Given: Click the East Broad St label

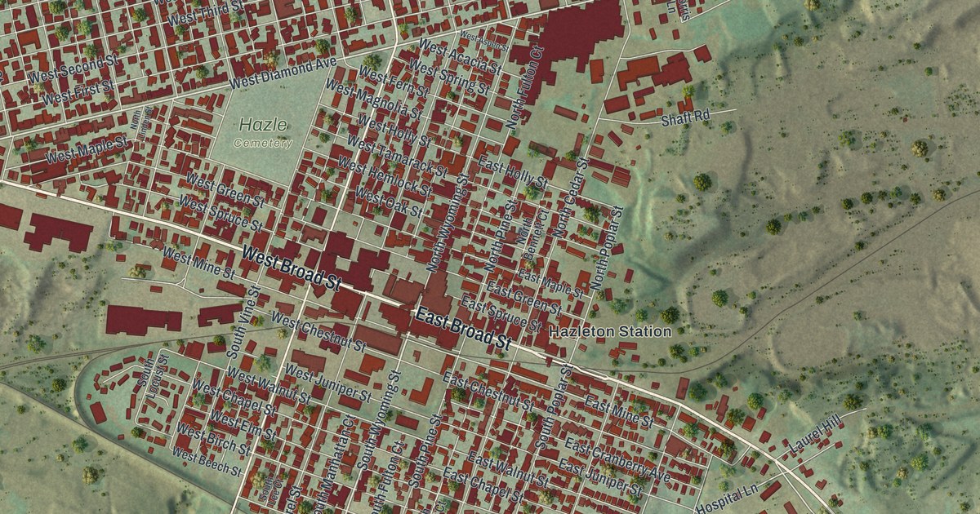Looking at the screenshot, I should tap(463, 328).
